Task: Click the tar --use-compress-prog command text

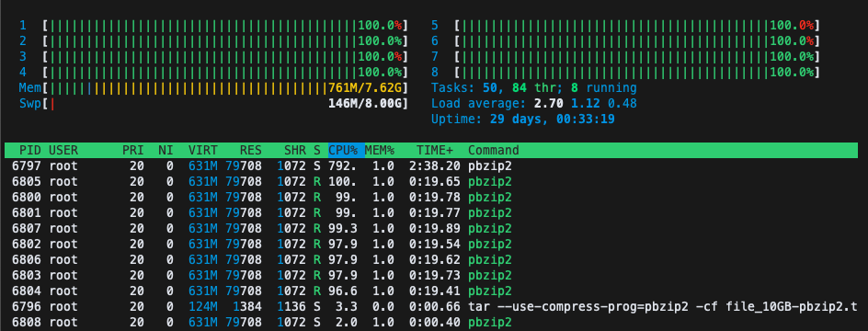Action: pos(663,307)
